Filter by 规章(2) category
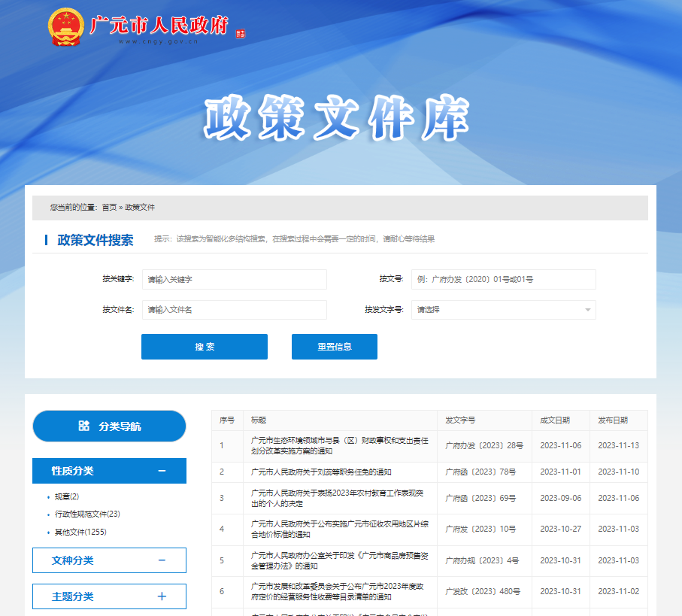Screen dimensions: 682x616 [x=67, y=496]
